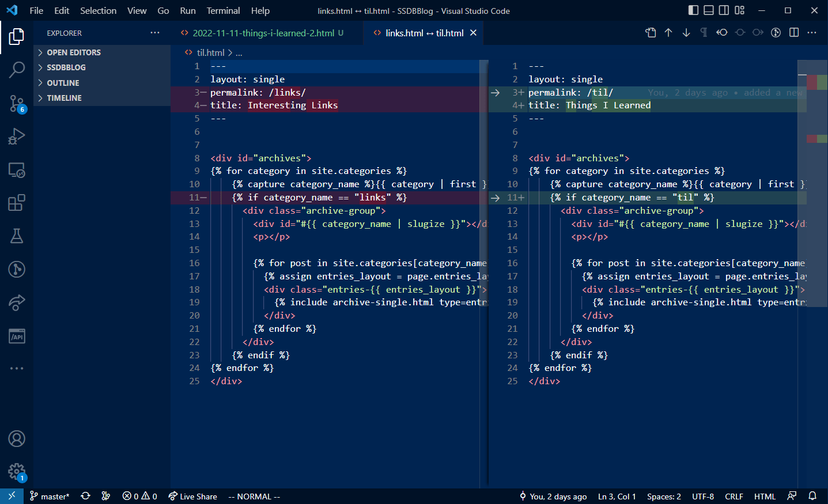Synchronize changes from status bar

click(x=86, y=496)
